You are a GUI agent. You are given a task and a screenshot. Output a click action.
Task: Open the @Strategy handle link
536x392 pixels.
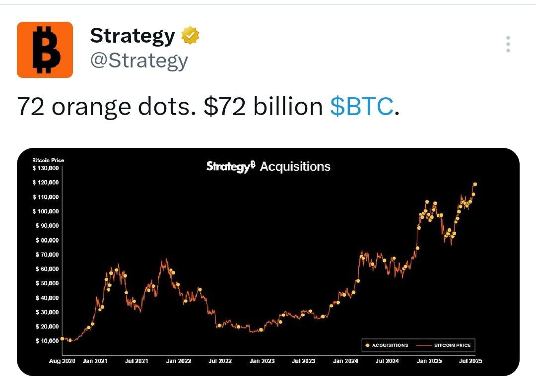pos(139,61)
